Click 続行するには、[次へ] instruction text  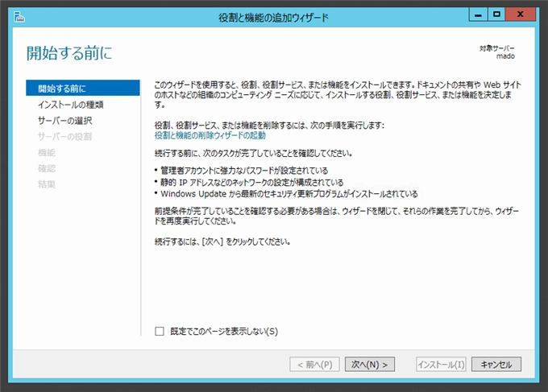[222, 241]
